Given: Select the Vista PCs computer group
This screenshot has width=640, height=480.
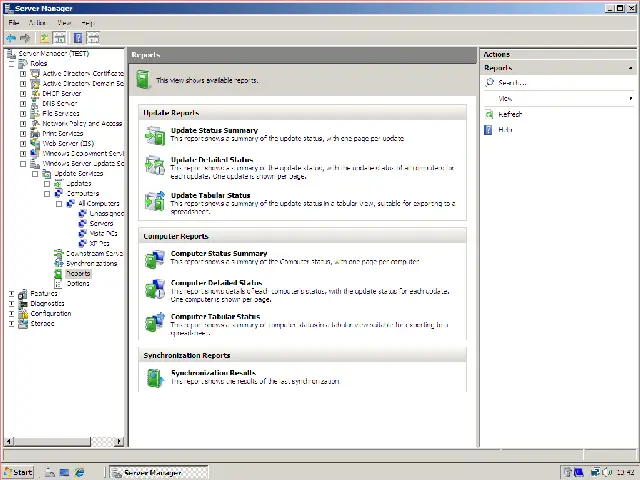Looking at the screenshot, I should [x=103, y=233].
